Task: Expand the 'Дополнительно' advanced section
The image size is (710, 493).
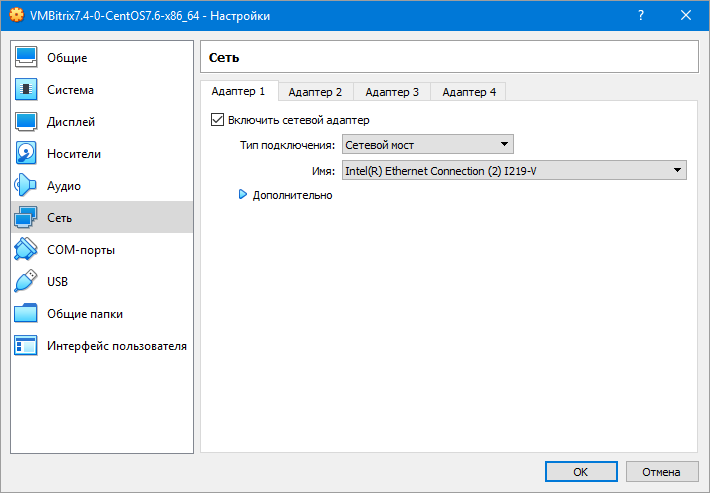Action: [x=243, y=195]
